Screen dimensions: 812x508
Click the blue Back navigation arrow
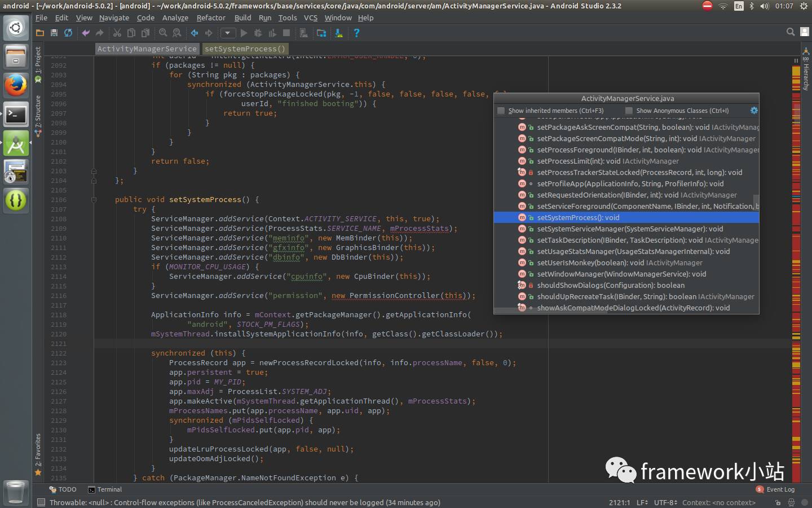click(x=195, y=33)
